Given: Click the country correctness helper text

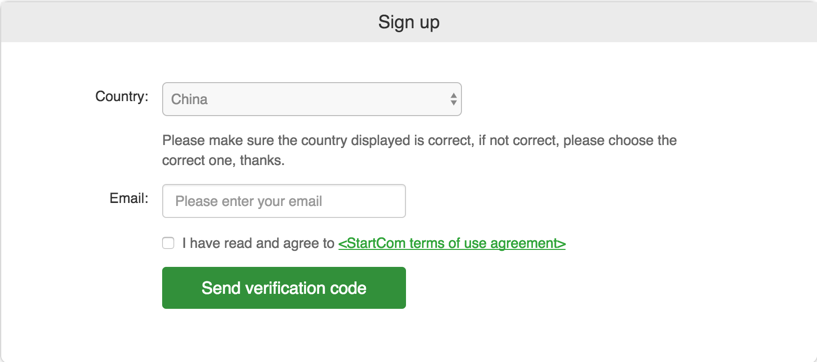Looking at the screenshot, I should coord(419,151).
